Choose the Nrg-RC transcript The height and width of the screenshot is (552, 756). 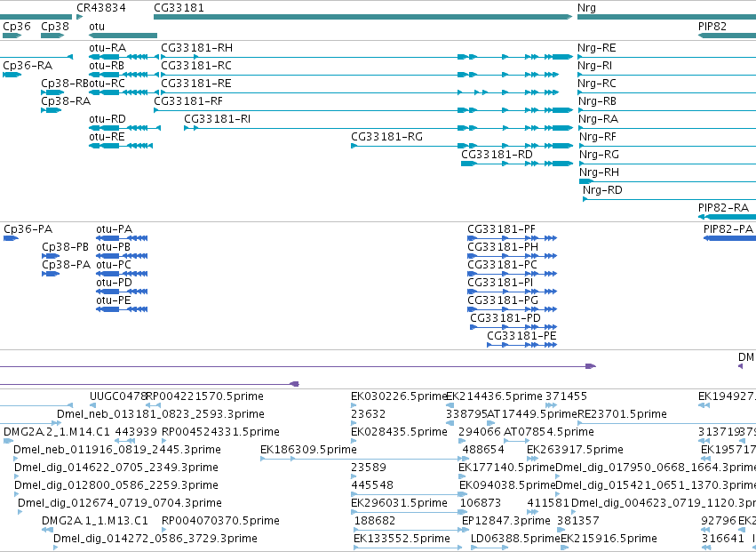(x=667, y=92)
